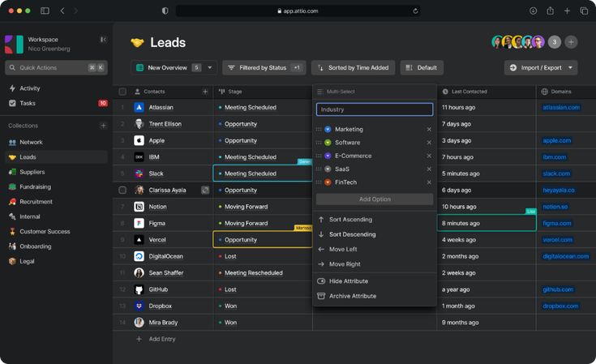This screenshot has width=596, height=364.
Task: Click the orange FinTech color dot
Action: click(x=328, y=182)
